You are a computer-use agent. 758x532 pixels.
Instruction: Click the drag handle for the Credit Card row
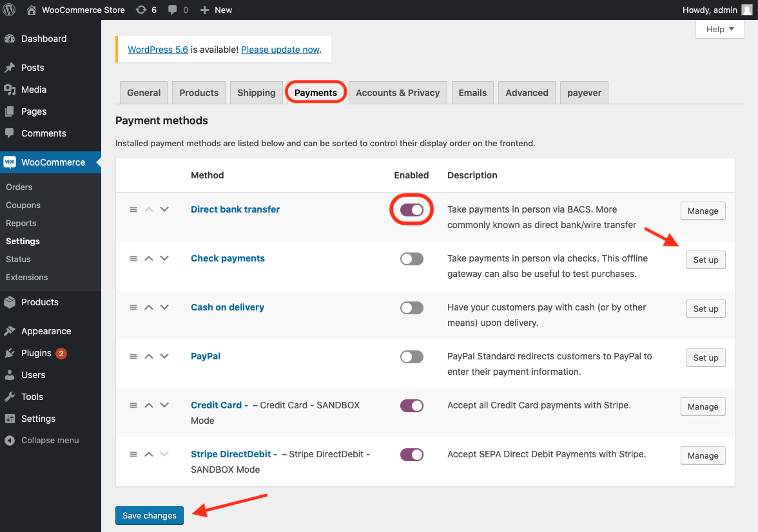[133, 405]
